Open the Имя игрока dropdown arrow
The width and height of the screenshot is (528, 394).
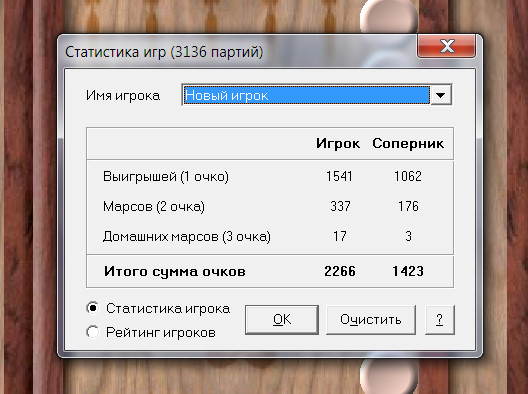pyautogui.click(x=441, y=95)
